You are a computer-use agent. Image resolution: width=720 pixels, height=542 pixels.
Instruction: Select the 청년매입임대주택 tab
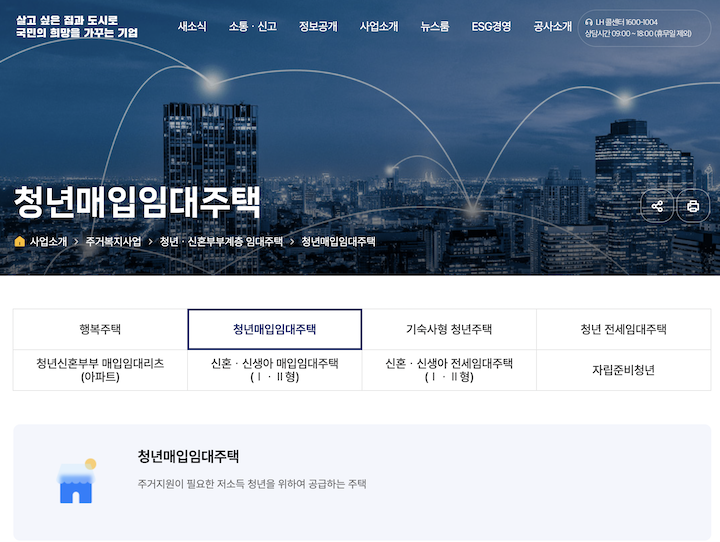[x=275, y=329]
